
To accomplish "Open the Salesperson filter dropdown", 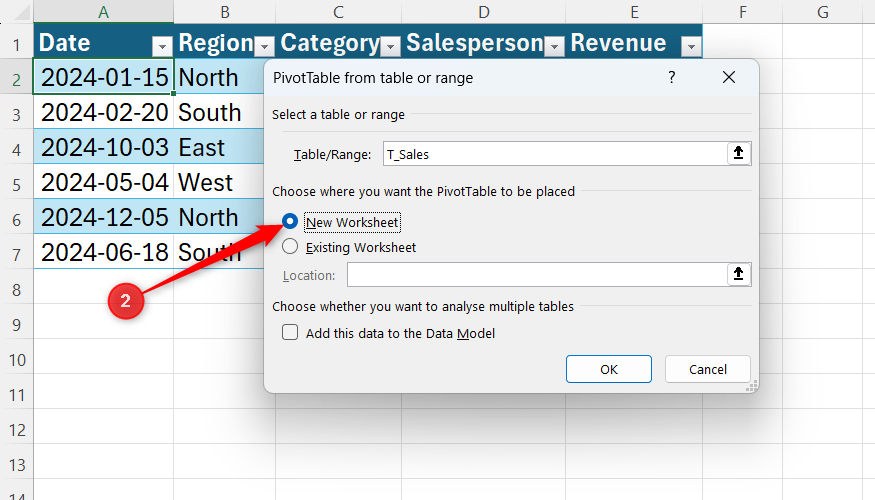I will click(x=554, y=46).
